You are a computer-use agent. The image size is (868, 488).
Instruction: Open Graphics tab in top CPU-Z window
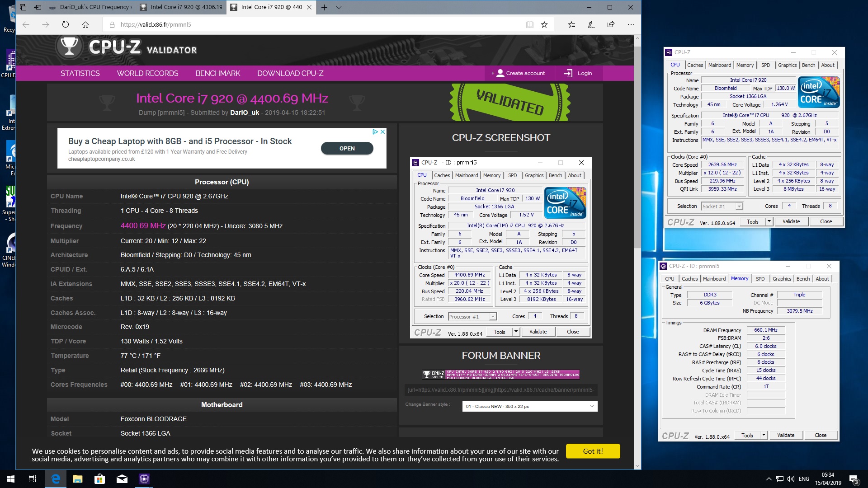[x=787, y=65]
